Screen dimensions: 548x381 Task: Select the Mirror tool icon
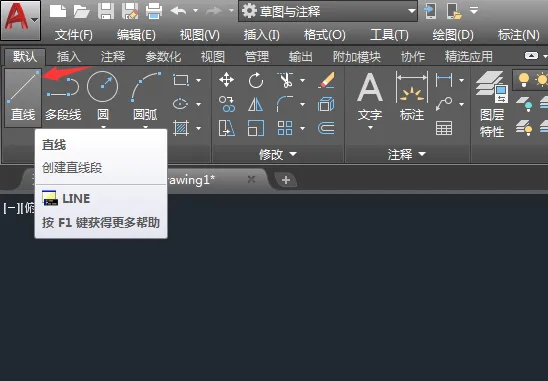(255, 104)
